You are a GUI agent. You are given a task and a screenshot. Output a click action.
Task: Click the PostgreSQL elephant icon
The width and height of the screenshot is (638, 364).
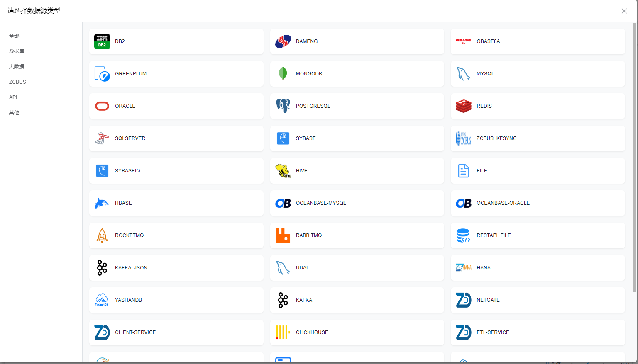(283, 106)
